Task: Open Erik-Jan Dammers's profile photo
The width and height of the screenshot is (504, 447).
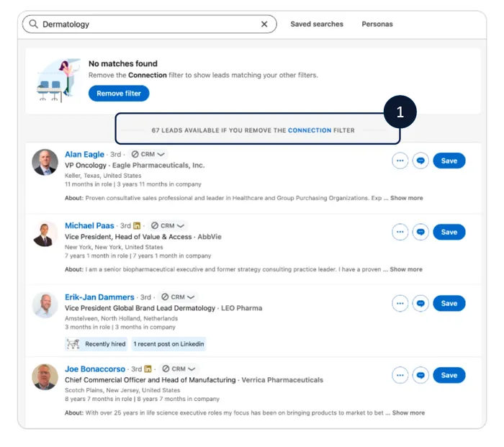Action: pyautogui.click(x=45, y=305)
